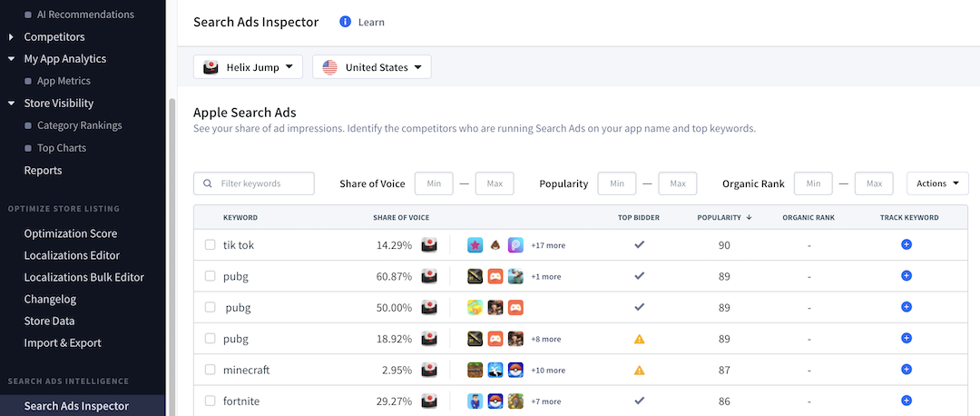Image resolution: width=980 pixels, height=416 pixels.
Task: Show the +17 more competitors link
Action: [x=548, y=245]
